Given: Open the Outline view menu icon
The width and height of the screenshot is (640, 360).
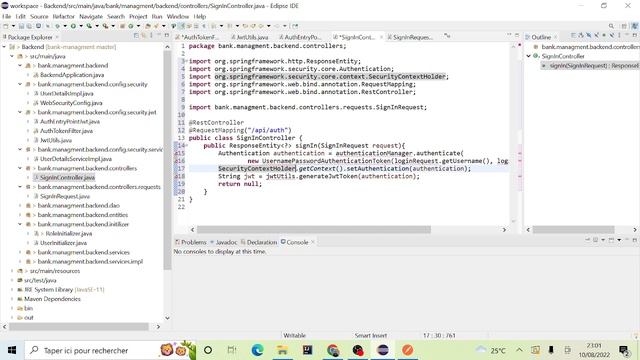Looking at the screenshot, I should tap(619, 36).
